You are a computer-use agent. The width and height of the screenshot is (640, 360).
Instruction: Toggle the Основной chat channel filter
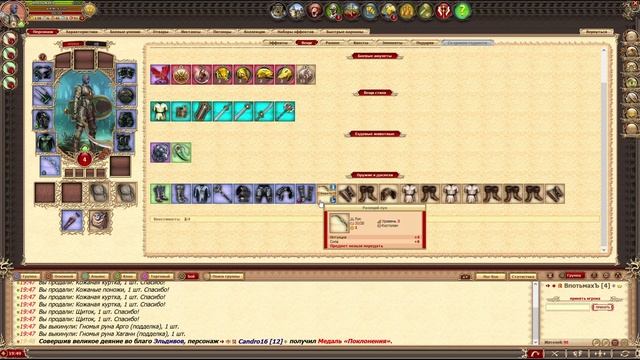click(61, 276)
